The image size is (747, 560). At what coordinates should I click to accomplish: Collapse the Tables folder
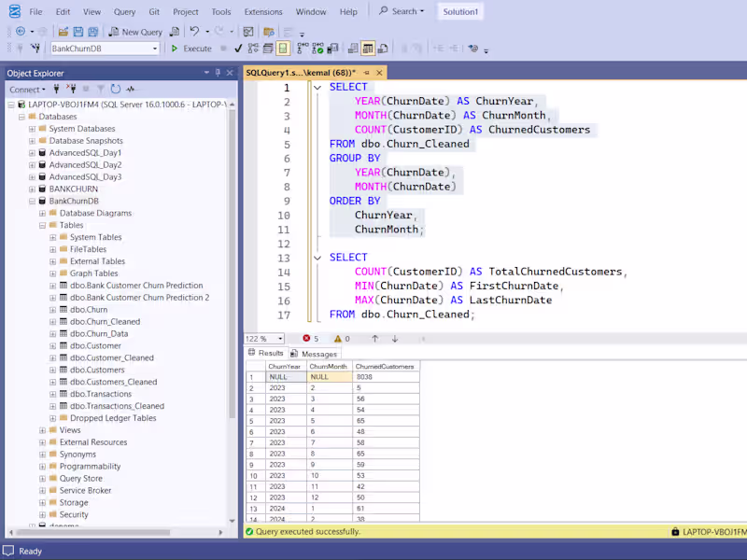pyautogui.click(x=42, y=225)
